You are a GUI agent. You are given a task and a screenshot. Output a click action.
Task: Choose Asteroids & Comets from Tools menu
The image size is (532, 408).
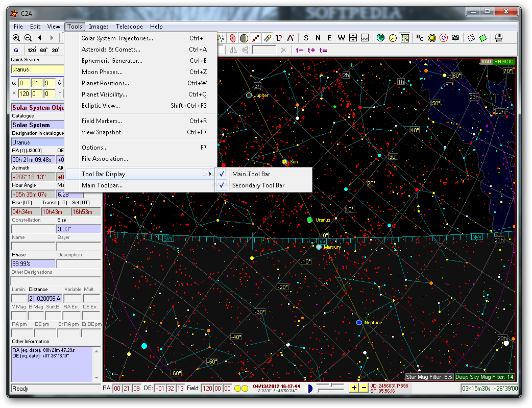point(140,50)
